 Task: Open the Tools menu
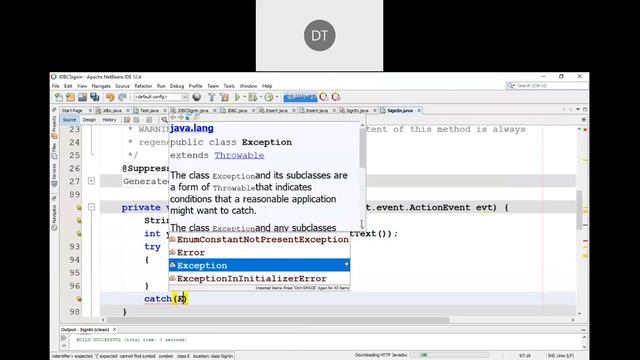(x=229, y=86)
